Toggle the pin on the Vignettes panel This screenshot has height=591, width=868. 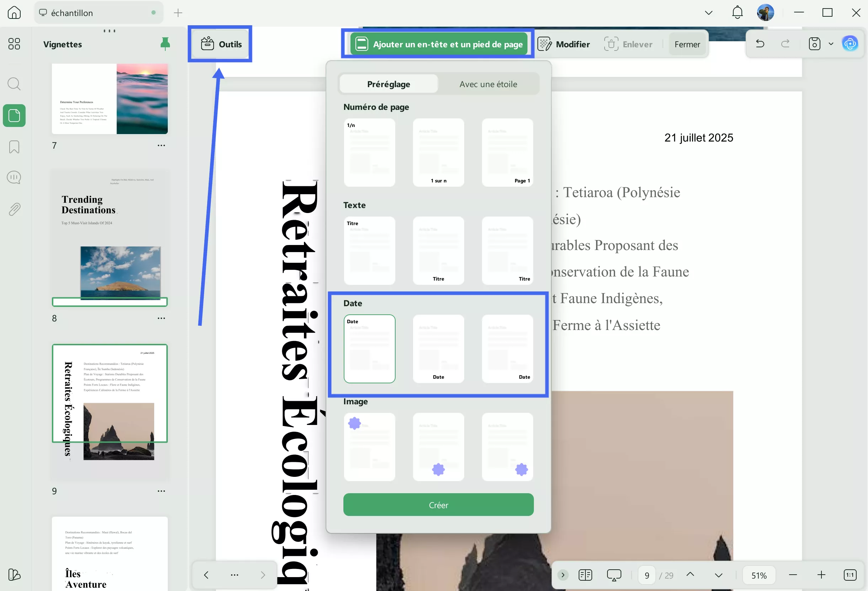pos(165,43)
